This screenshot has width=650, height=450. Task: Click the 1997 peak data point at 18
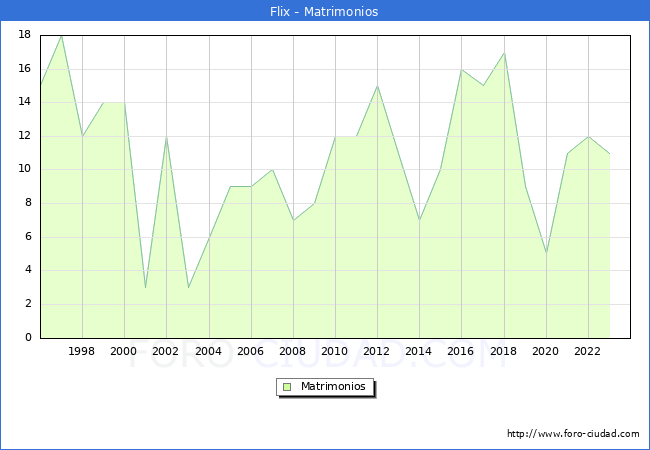click(61, 35)
